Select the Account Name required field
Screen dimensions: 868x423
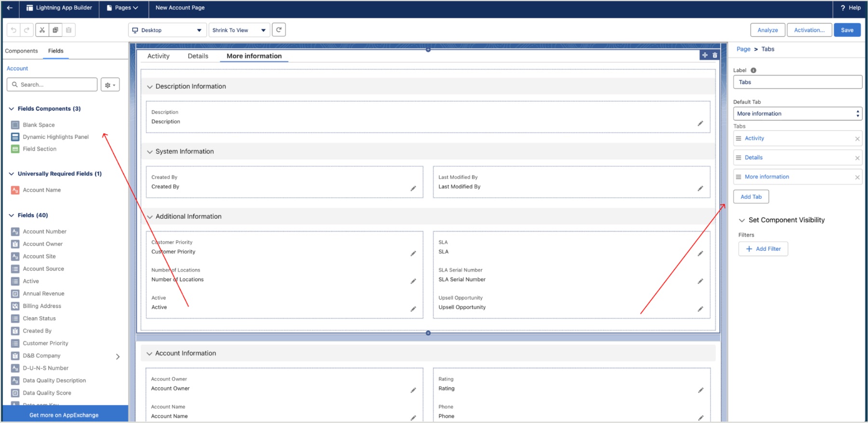[x=36, y=190]
